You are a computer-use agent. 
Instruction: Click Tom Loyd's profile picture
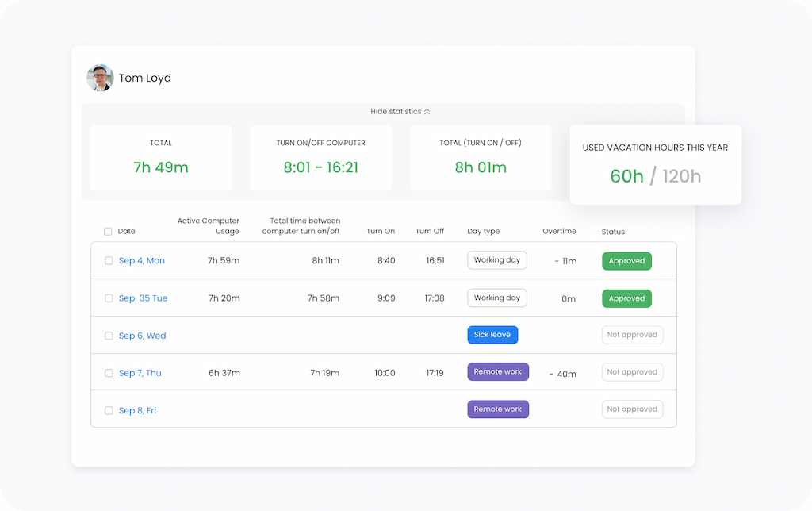[x=99, y=79]
